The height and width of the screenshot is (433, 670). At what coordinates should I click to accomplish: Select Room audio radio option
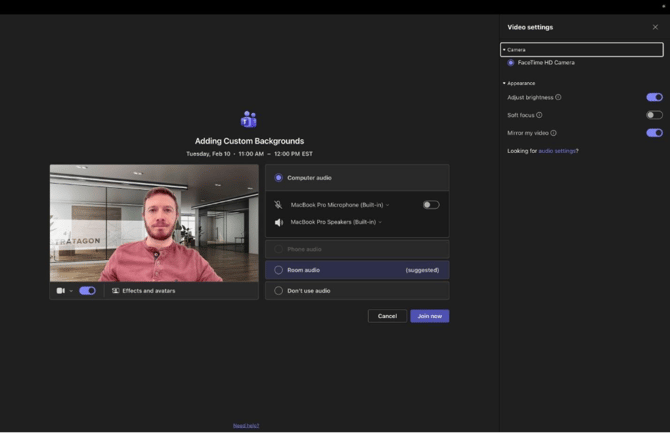(278, 270)
